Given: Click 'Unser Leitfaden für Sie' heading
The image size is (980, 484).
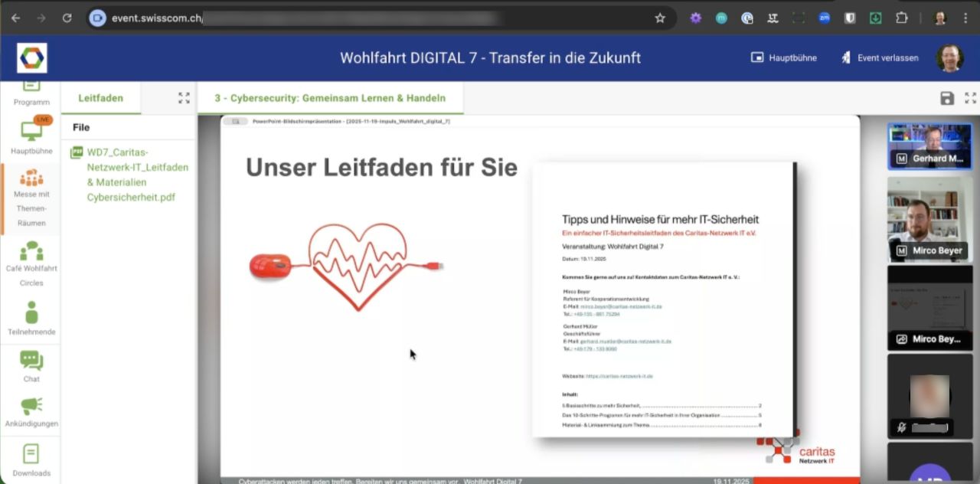Looking at the screenshot, I should [x=381, y=167].
